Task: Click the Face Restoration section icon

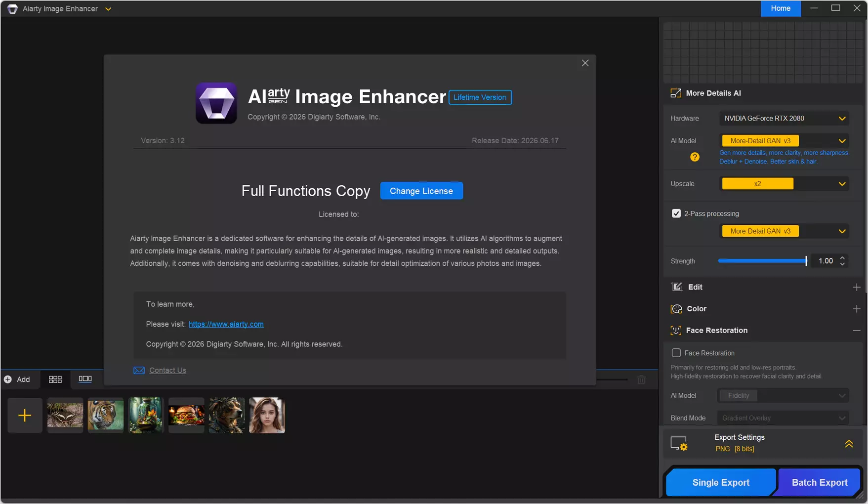Action: 676,331
